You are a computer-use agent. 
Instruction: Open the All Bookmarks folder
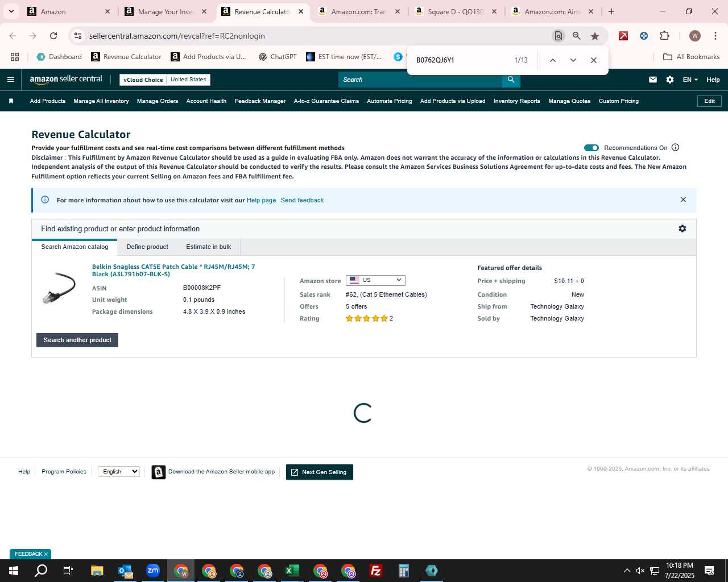click(x=692, y=57)
